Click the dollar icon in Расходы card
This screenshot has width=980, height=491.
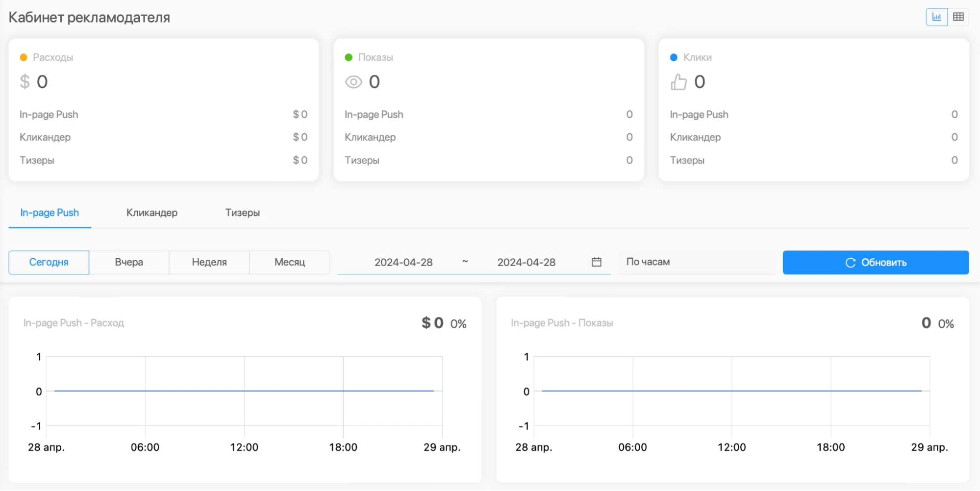[x=25, y=82]
